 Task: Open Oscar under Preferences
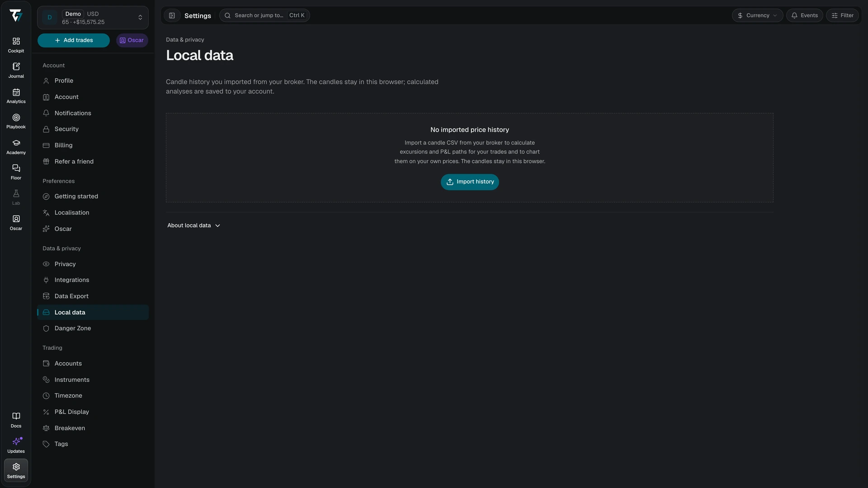93,229
